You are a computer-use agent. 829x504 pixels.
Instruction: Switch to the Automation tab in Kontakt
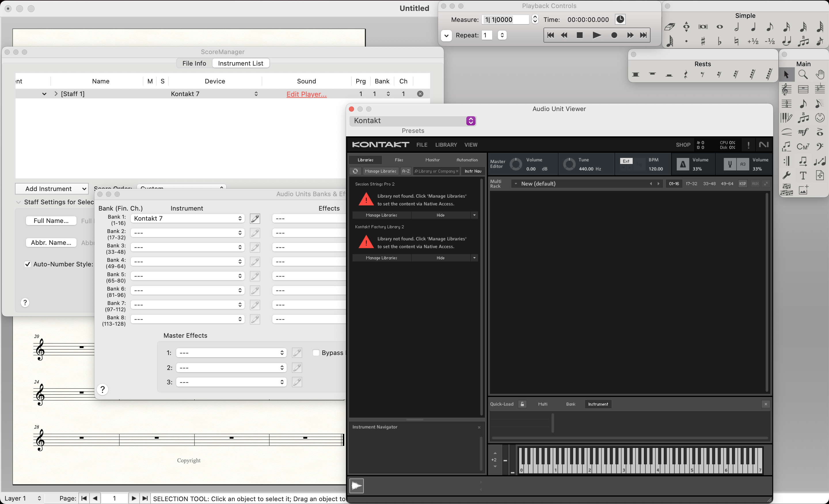point(467,160)
